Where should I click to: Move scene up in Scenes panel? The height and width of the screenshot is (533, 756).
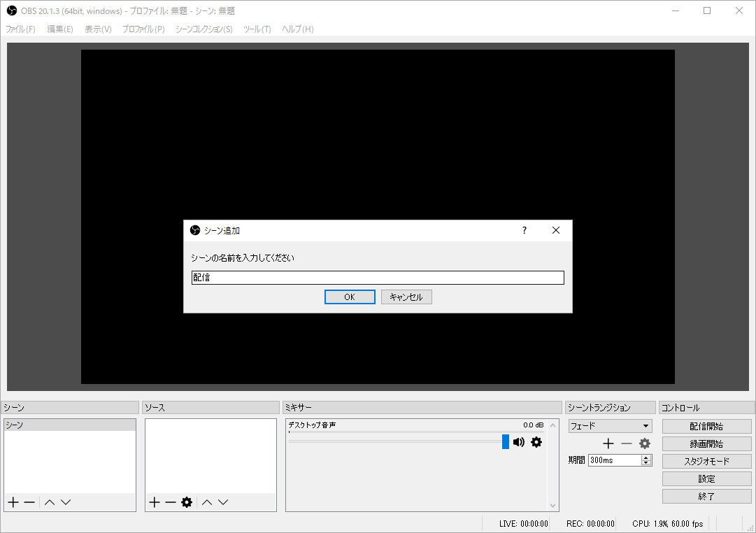point(50,502)
